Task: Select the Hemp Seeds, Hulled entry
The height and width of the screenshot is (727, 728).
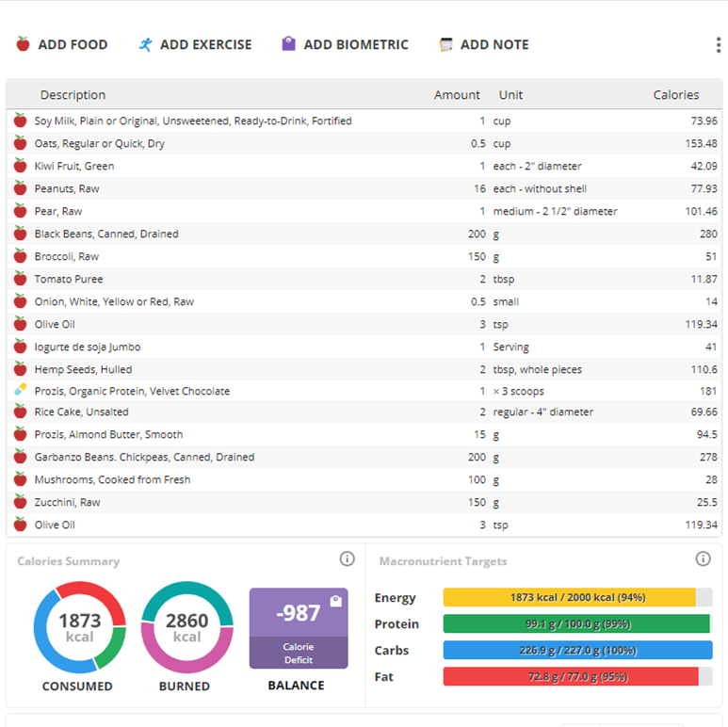Action: [x=83, y=369]
